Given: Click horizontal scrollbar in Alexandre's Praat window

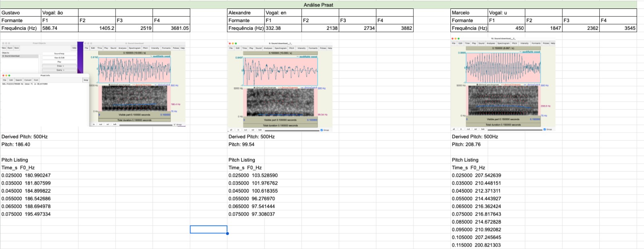Looking at the screenshot, I should [x=292, y=130].
